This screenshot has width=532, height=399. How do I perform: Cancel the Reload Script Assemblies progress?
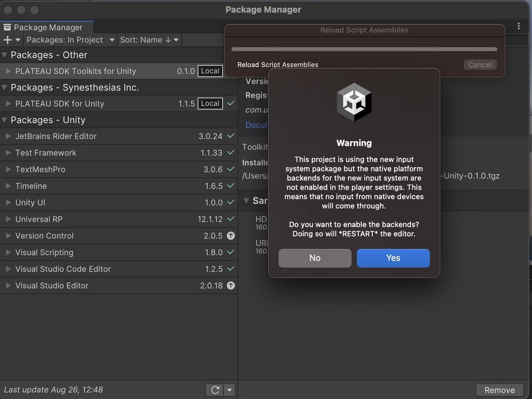click(480, 65)
